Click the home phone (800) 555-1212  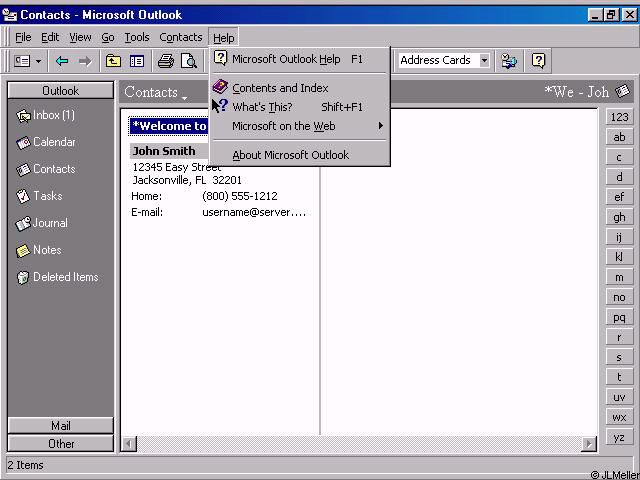pyautogui.click(x=240, y=196)
